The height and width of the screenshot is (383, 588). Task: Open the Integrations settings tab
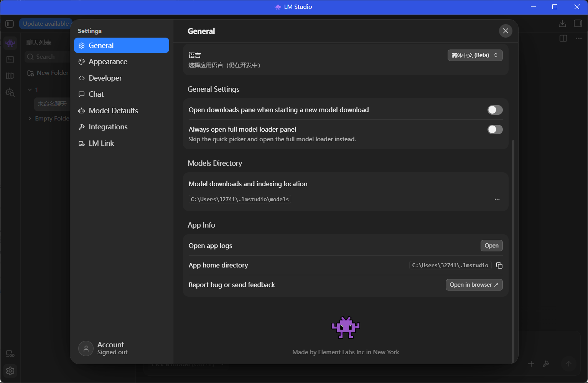click(122, 127)
